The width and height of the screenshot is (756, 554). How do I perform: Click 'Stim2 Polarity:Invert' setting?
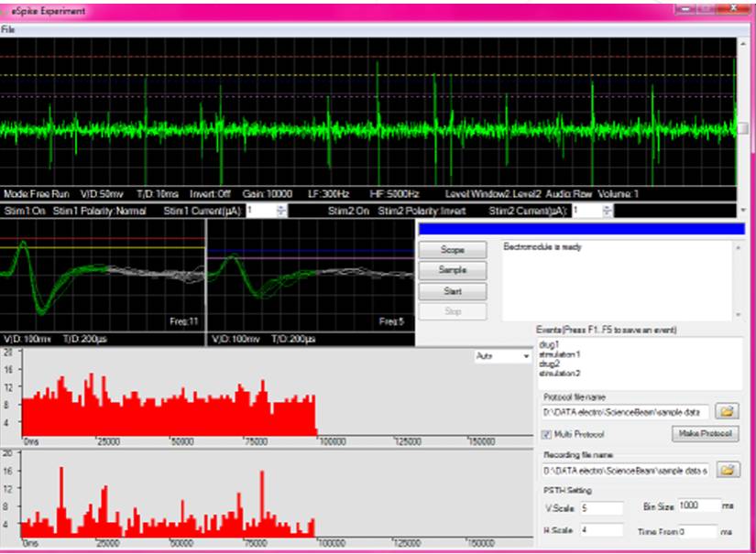(x=422, y=211)
